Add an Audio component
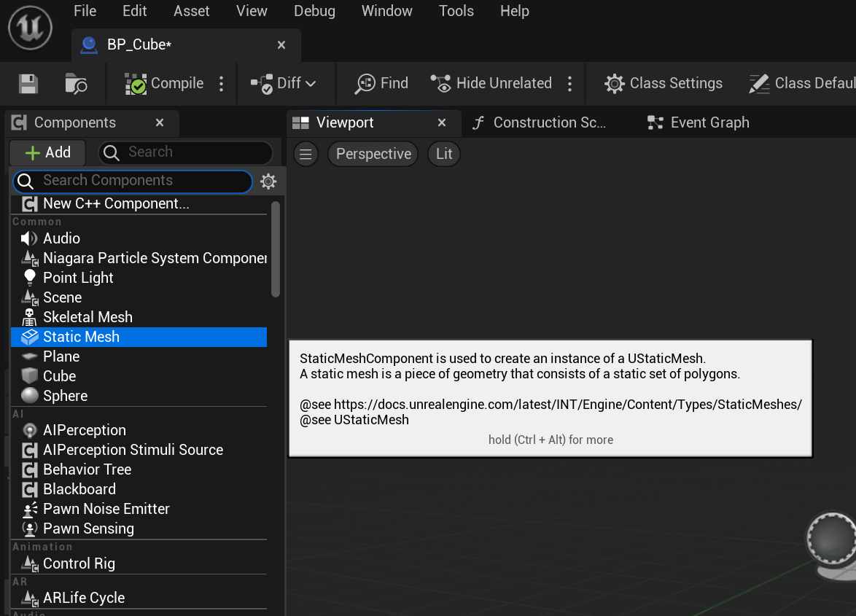 139,238
